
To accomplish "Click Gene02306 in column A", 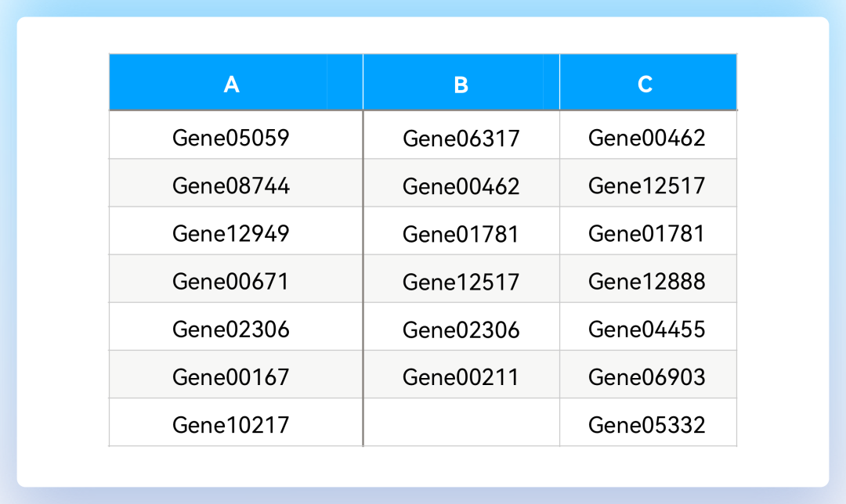I will point(237,326).
